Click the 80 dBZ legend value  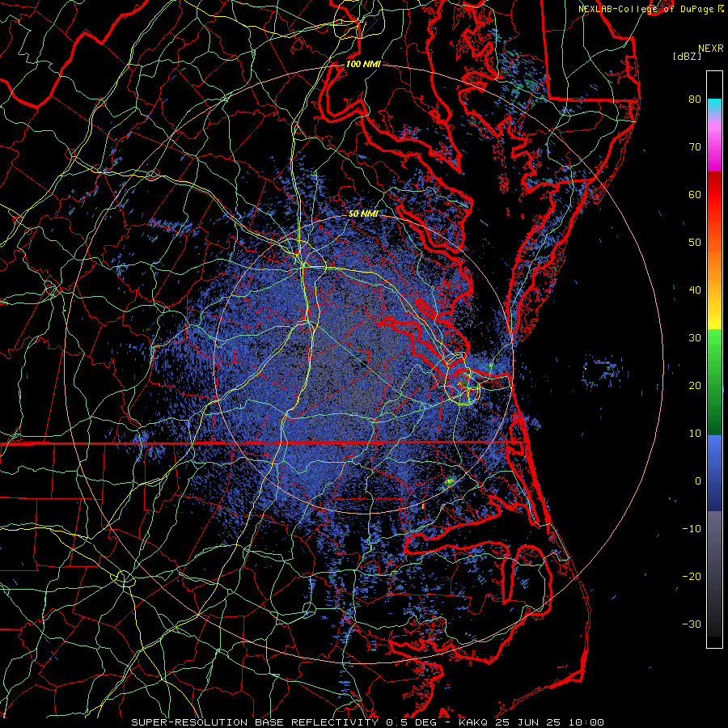click(x=695, y=99)
